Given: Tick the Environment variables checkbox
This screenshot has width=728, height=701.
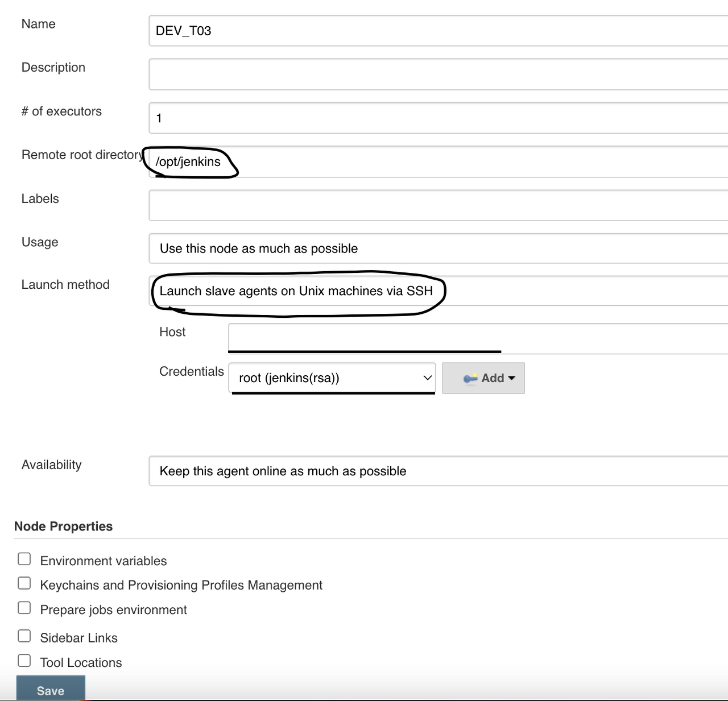Looking at the screenshot, I should pyautogui.click(x=24, y=559).
